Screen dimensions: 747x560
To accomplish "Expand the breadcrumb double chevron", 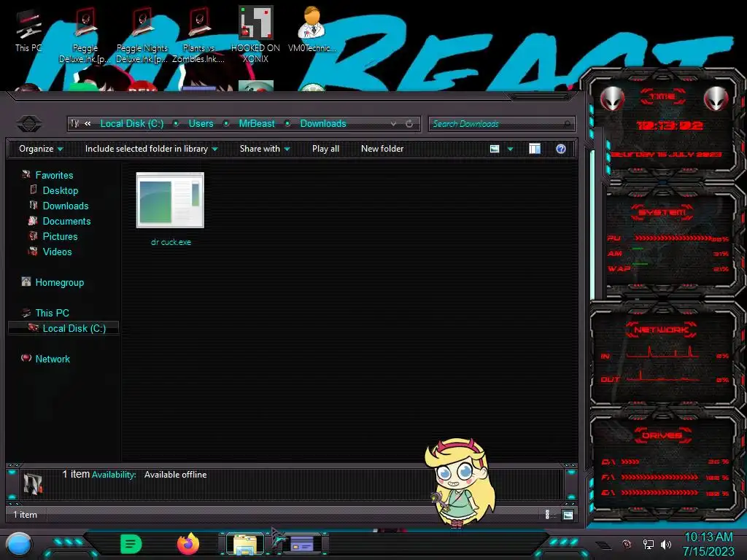I will pos(88,124).
